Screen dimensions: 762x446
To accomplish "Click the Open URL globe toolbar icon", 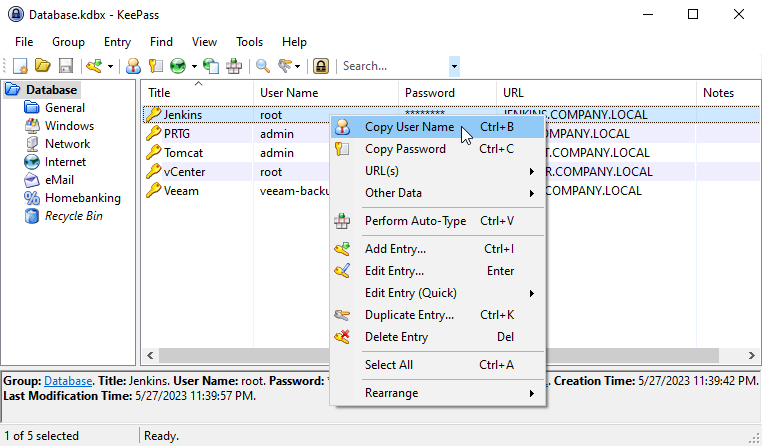I will pyautogui.click(x=178, y=66).
